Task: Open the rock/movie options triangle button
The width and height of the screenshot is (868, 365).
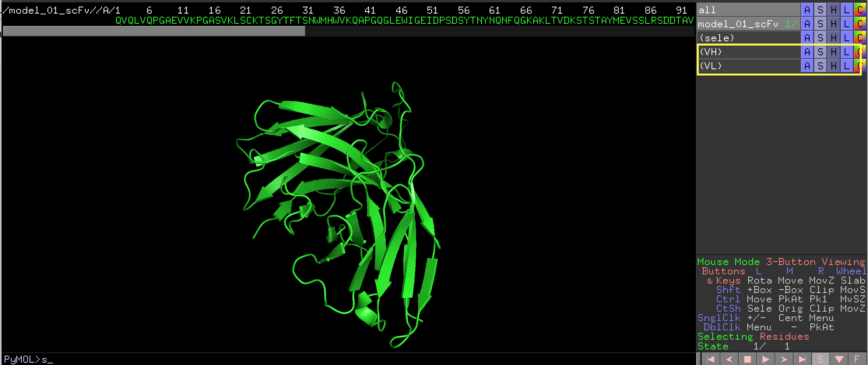Action: point(839,359)
